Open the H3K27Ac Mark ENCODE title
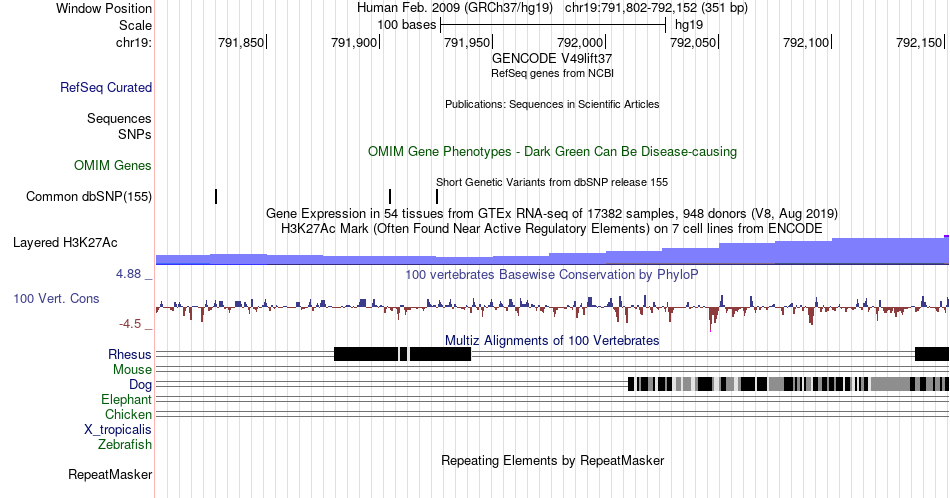This screenshot has height=498, width=950. [552, 228]
